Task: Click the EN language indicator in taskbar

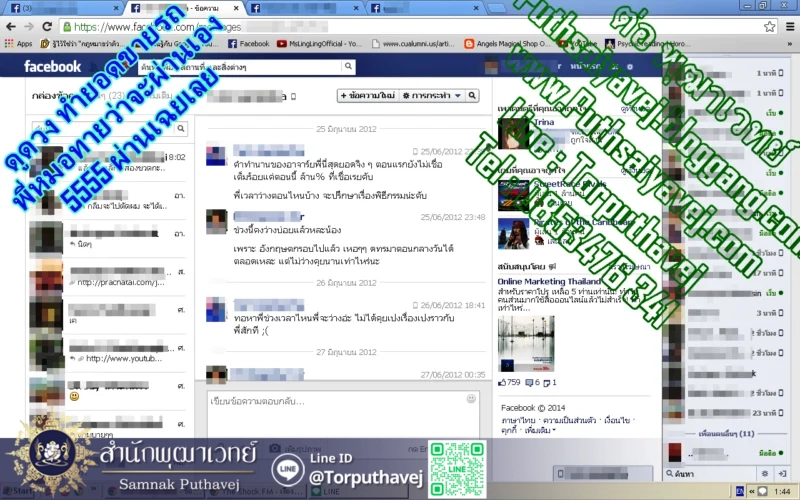Action: (740, 491)
